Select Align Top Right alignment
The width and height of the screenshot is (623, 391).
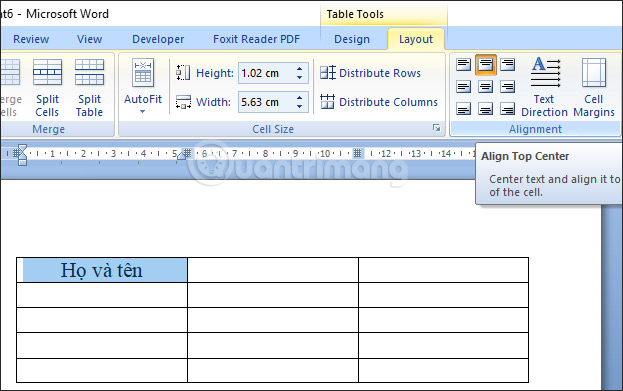click(x=507, y=64)
